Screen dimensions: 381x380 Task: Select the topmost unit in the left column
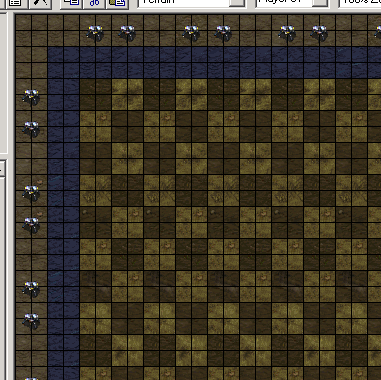(x=31, y=97)
